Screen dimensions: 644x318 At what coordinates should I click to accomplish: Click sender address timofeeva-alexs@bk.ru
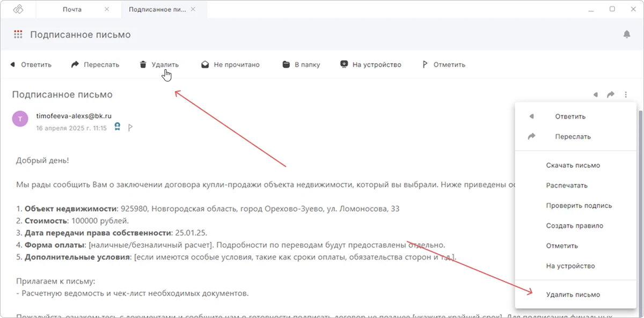pyautogui.click(x=74, y=115)
